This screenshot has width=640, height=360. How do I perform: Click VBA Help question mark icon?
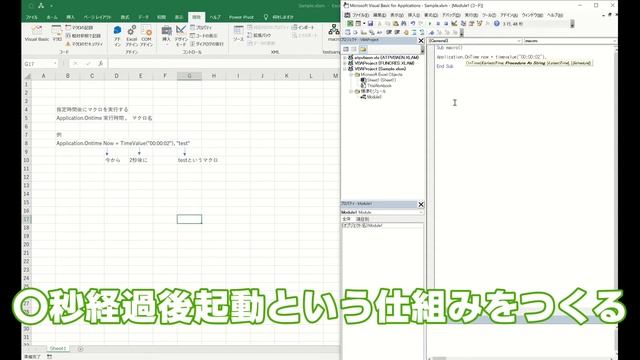(497, 24)
